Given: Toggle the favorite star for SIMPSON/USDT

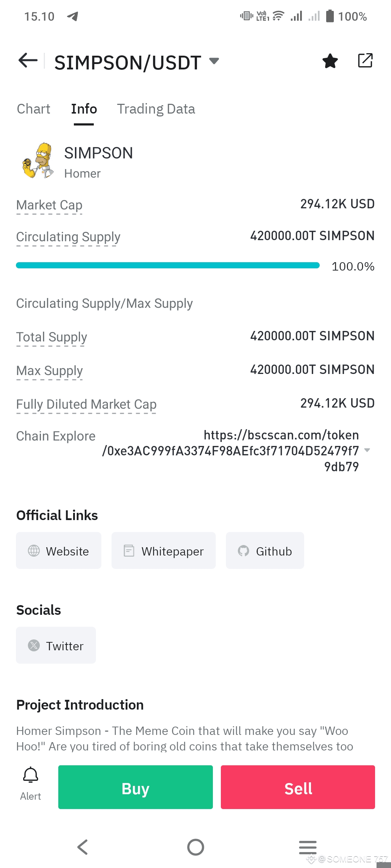Looking at the screenshot, I should [330, 61].
